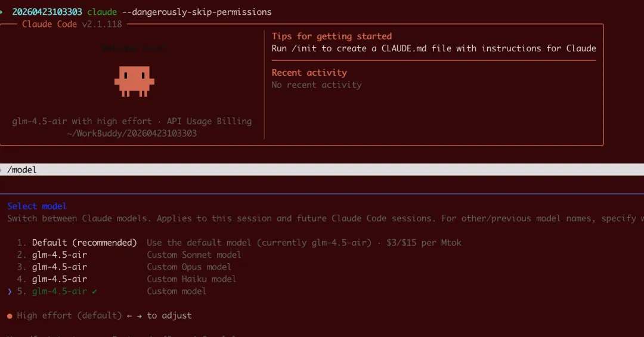Click the /init tip text
Viewport: 644px width, 337px height.
tap(434, 48)
